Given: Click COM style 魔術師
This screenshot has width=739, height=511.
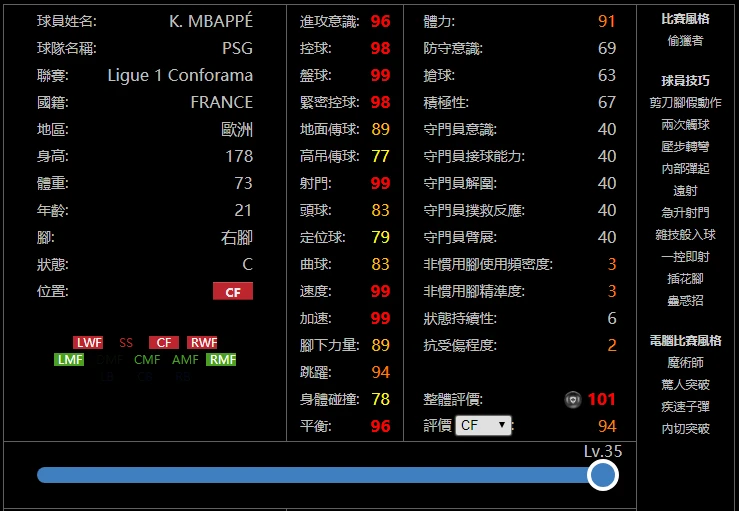Looking at the screenshot, I should coord(685,363).
